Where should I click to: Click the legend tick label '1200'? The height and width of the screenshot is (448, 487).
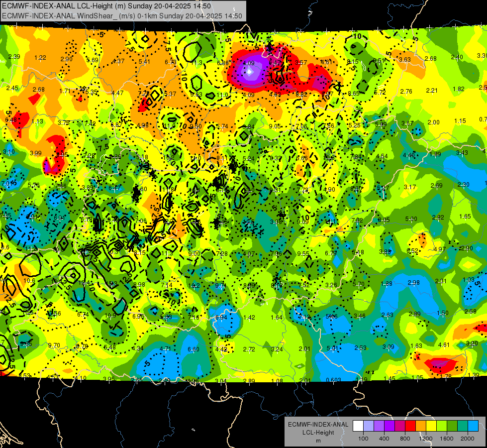426,439
